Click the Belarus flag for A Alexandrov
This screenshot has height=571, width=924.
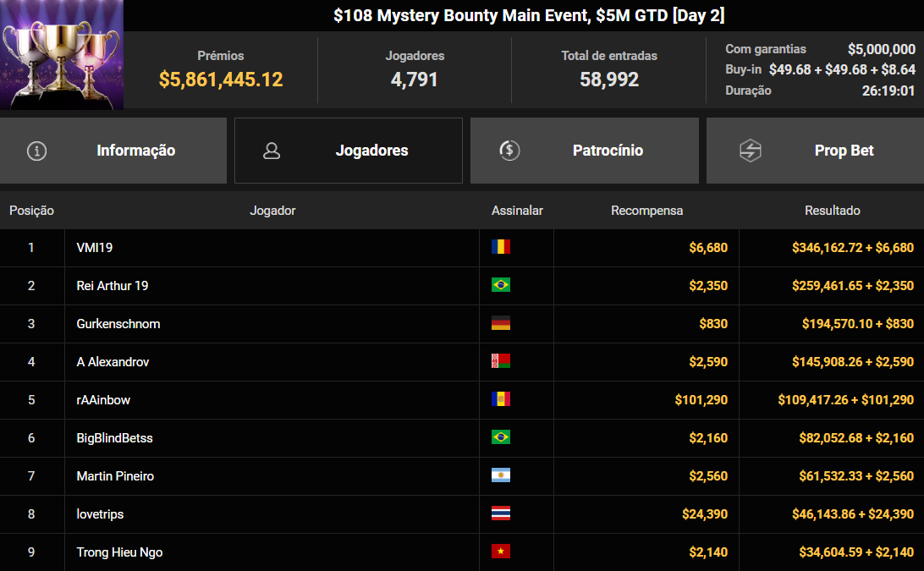[x=501, y=361]
